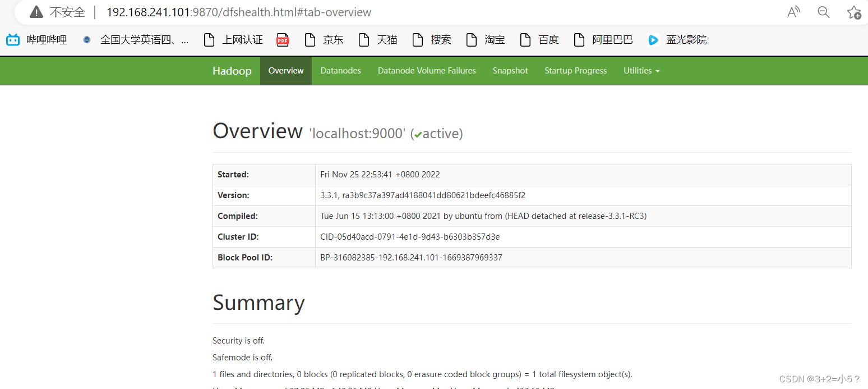This screenshot has height=389, width=868.
Task: Open the 阿里巴巴 bookmark
Action: point(603,40)
